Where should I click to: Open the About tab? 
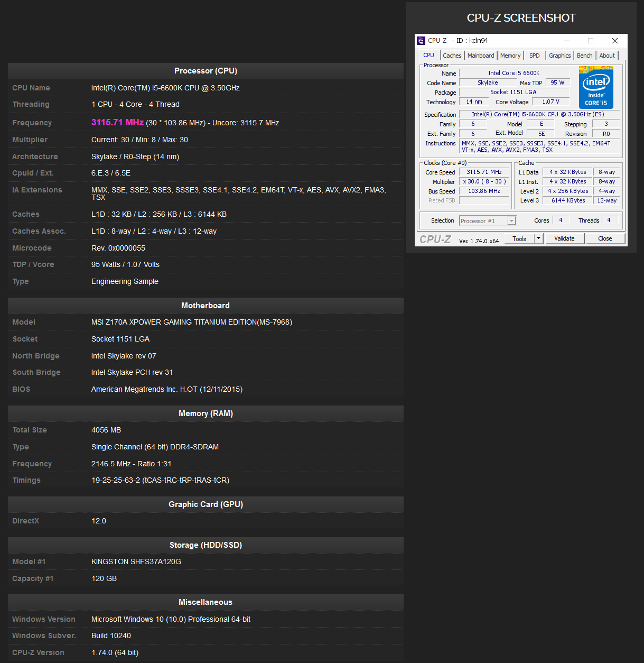coord(607,56)
